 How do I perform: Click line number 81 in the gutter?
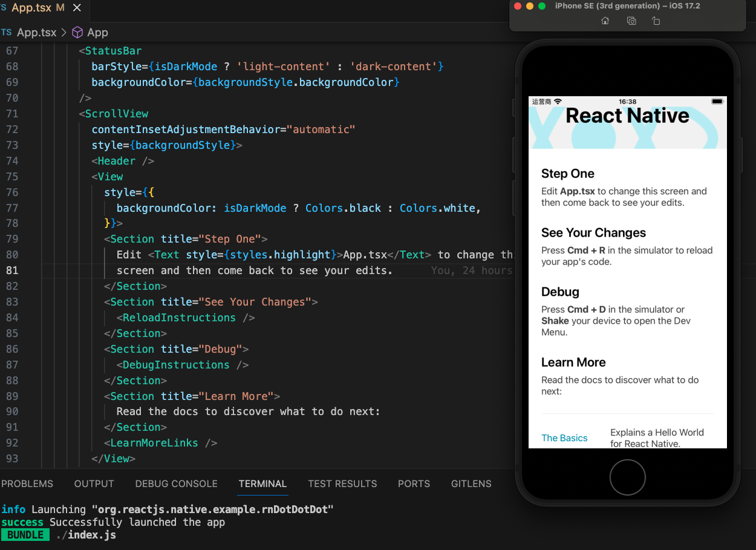12,270
